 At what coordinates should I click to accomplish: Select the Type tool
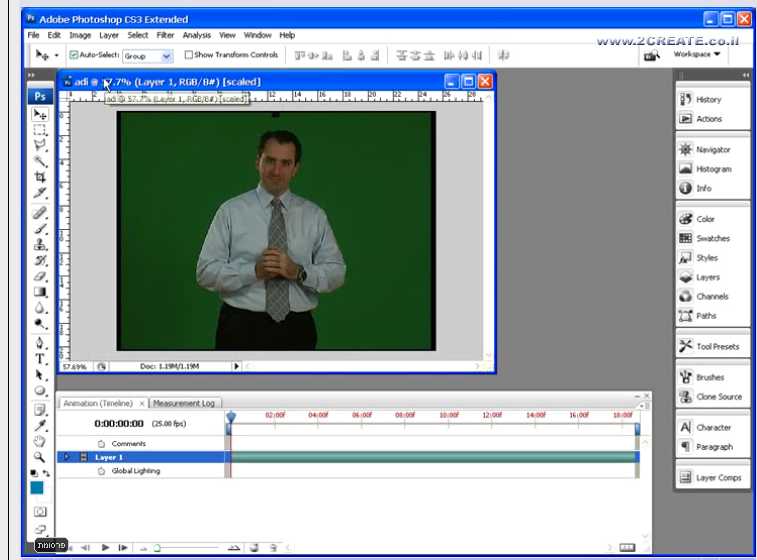click(x=40, y=358)
